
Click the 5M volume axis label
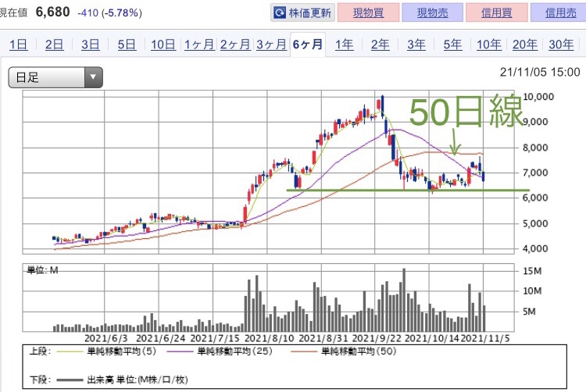(x=529, y=312)
